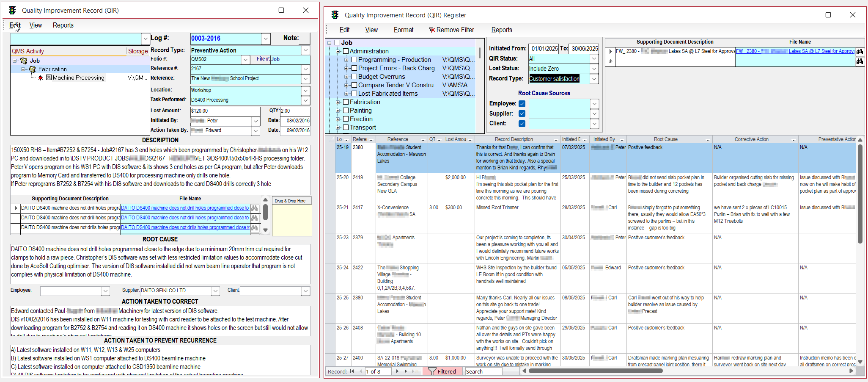Open FW 2380 Lakes SA file link
Viewport: 868px width, 382px height.
(795, 51)
